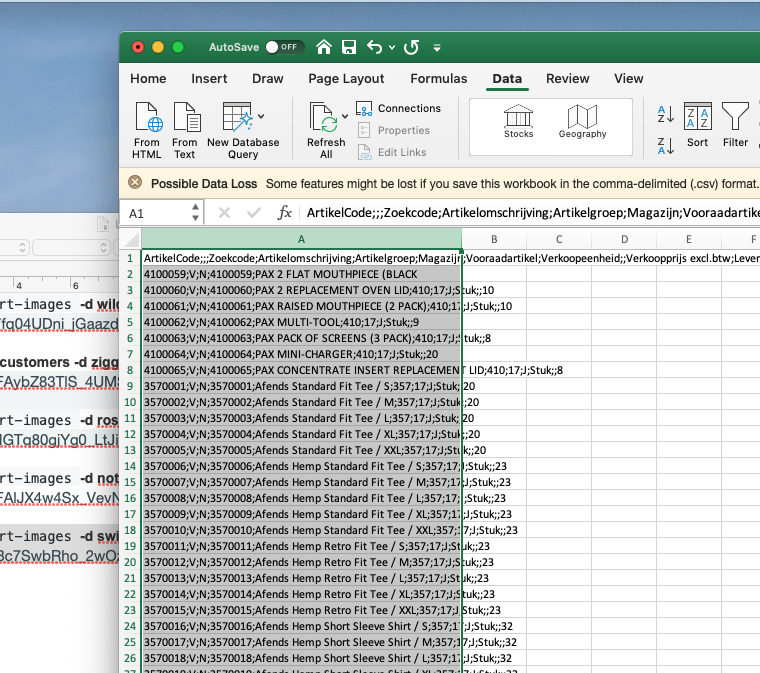Click the Home house icon in title bar

click(x=324, y=47)
